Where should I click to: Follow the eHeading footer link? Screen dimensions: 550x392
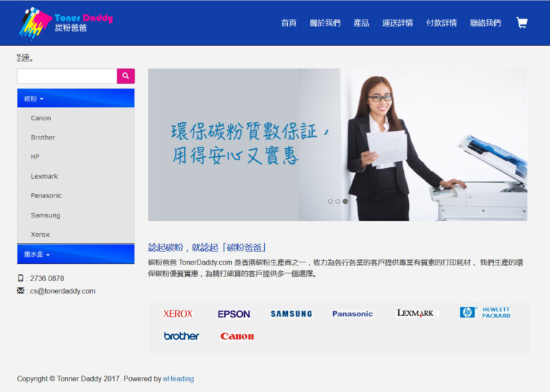(178, 378)
